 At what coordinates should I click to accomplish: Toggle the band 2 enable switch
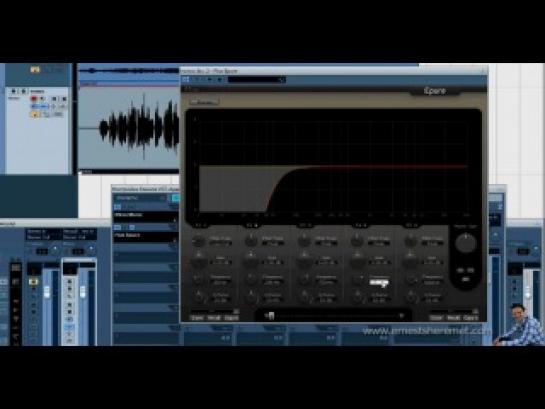click(x=252, y=225)
